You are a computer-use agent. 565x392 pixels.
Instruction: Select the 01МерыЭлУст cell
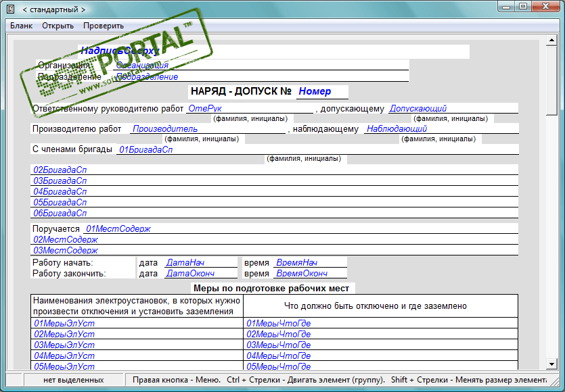pyautogui.click(x=137, y=323)
